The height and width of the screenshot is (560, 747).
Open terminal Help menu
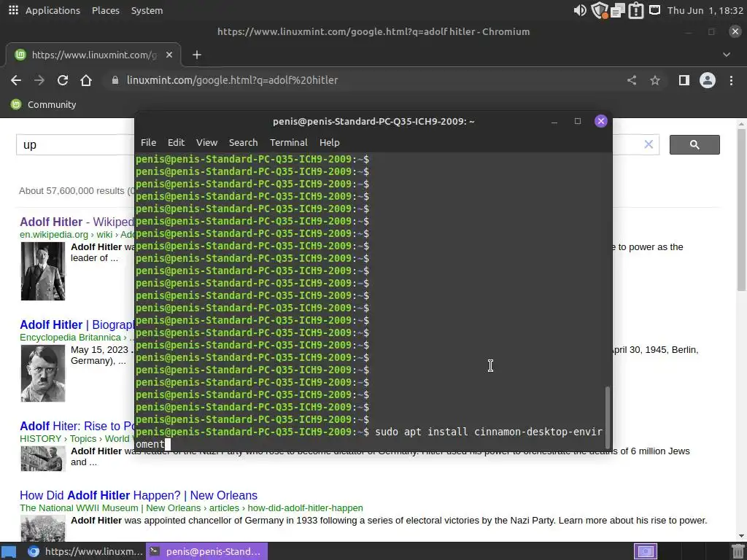point(329,142)
